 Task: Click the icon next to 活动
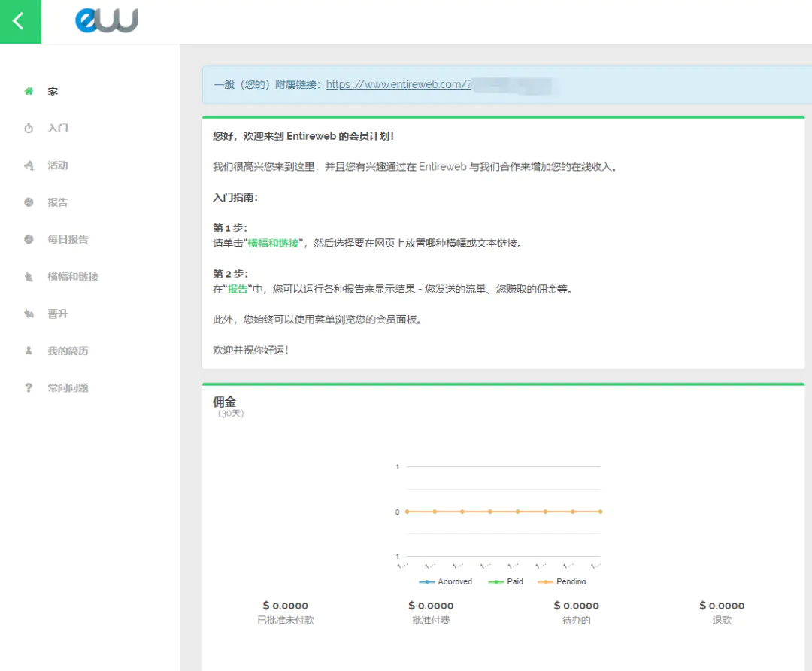pos(29,165)
